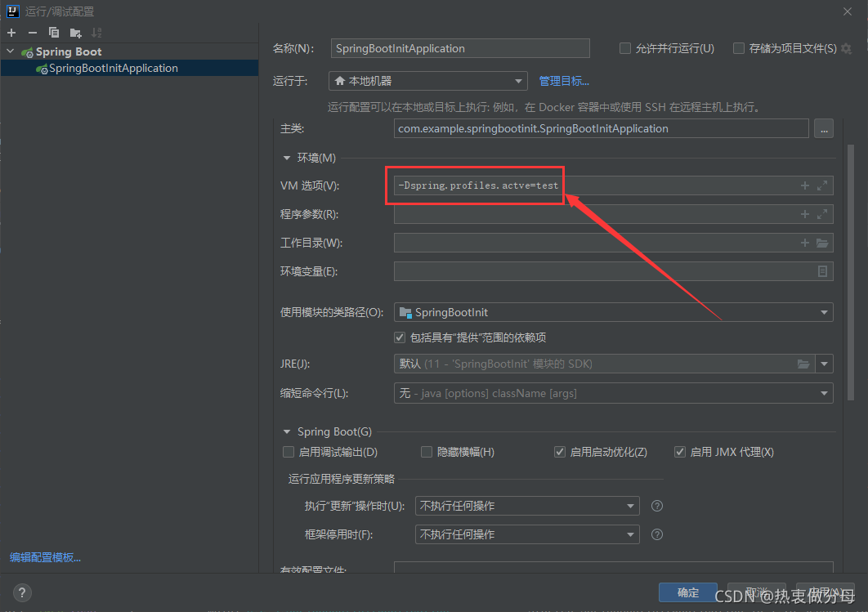Open on update action dropdown
This screenshot has width=868, height=612.
pos(527,506)
